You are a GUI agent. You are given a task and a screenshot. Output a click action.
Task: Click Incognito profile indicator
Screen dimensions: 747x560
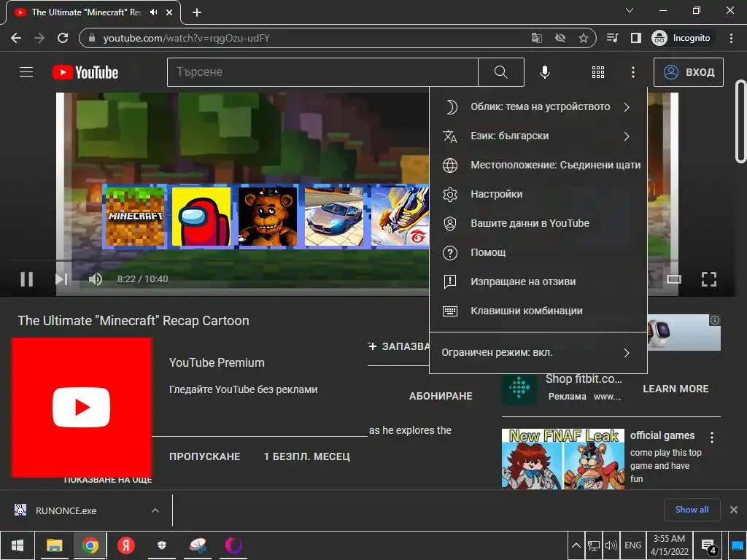(681, 38)
